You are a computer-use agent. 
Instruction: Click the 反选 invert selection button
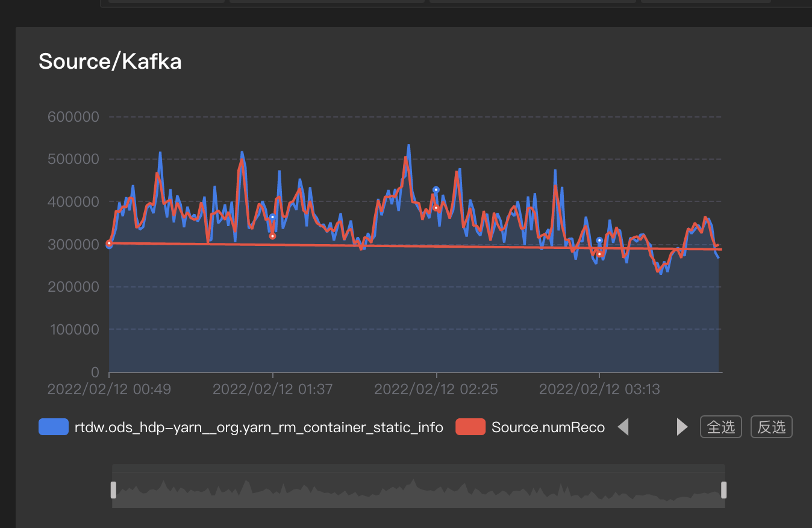(x=772, y=427)
